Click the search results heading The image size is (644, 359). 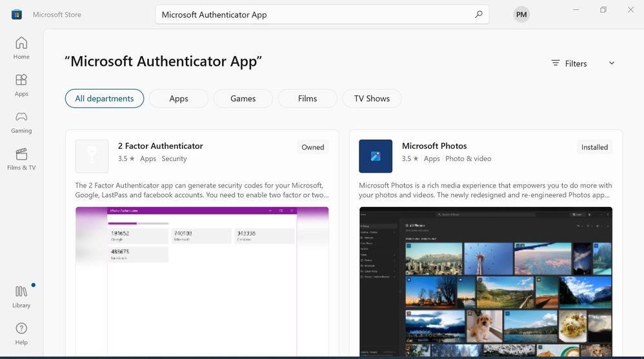(x=163, y=61)
